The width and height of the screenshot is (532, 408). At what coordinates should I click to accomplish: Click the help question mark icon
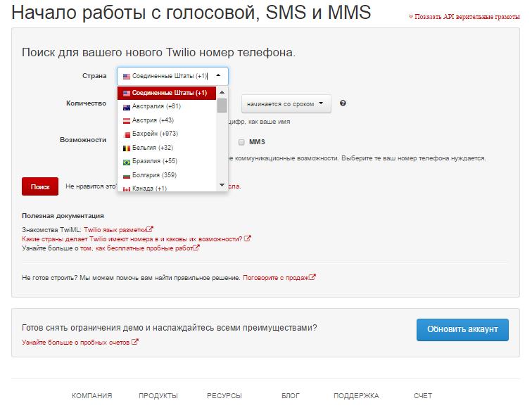[343, 103]
